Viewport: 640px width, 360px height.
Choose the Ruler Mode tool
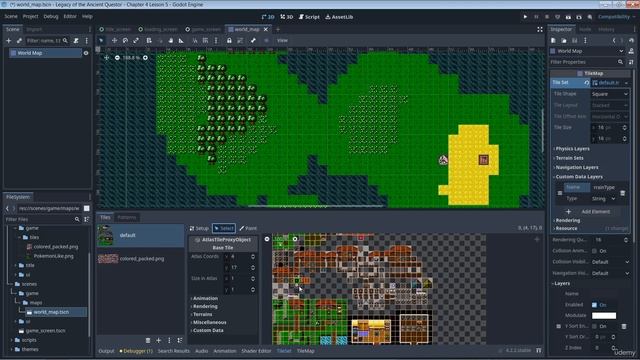tap(181, 40)
